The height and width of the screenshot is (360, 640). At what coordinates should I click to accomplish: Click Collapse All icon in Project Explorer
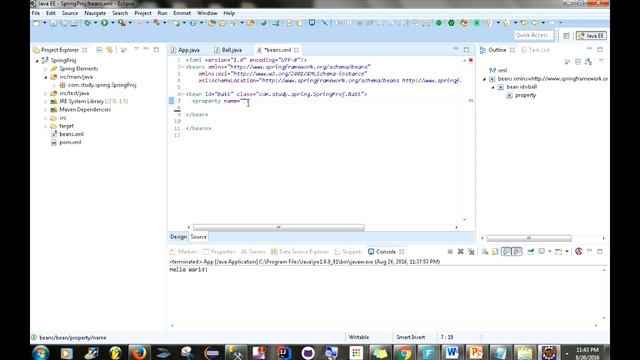(x=100, y=50)
